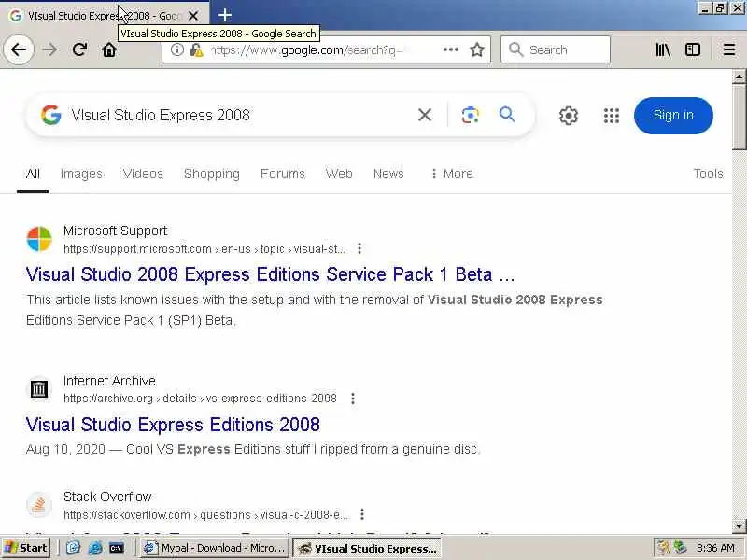Click the forward navigation arrow

[x=49, y=49]
